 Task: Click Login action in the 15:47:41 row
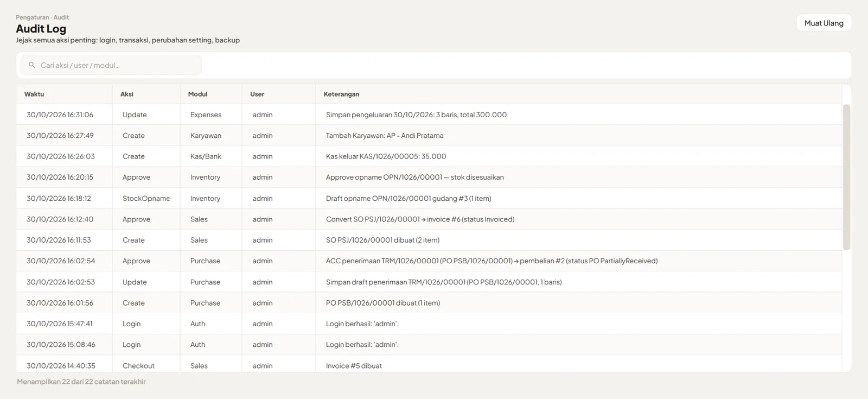point(131,324)
